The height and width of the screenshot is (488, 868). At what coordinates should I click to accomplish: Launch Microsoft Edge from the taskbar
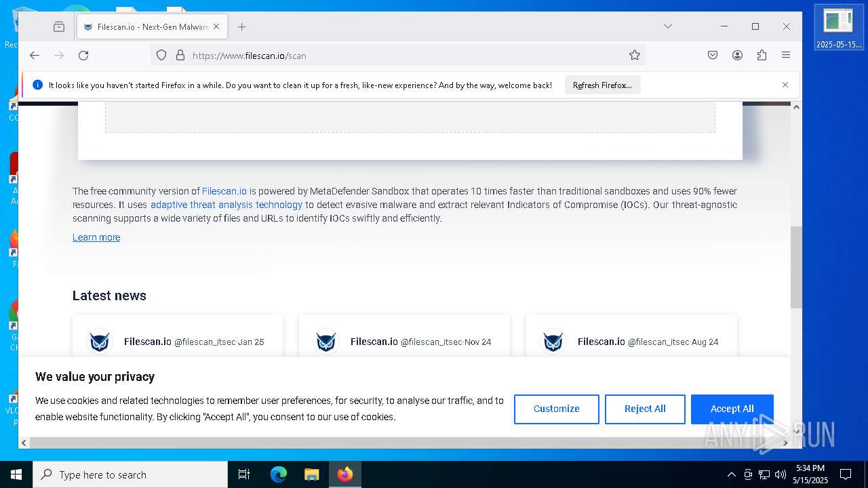(279, 474)
